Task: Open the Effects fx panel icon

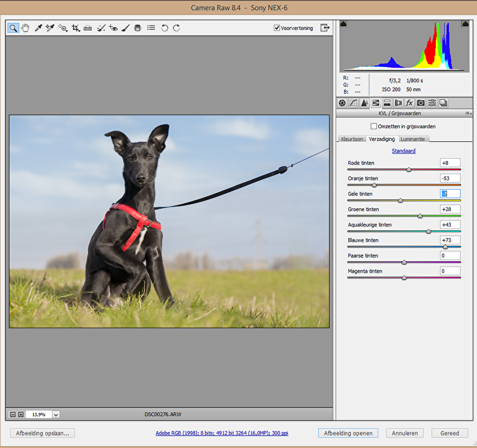Action: tap(410, 103)
